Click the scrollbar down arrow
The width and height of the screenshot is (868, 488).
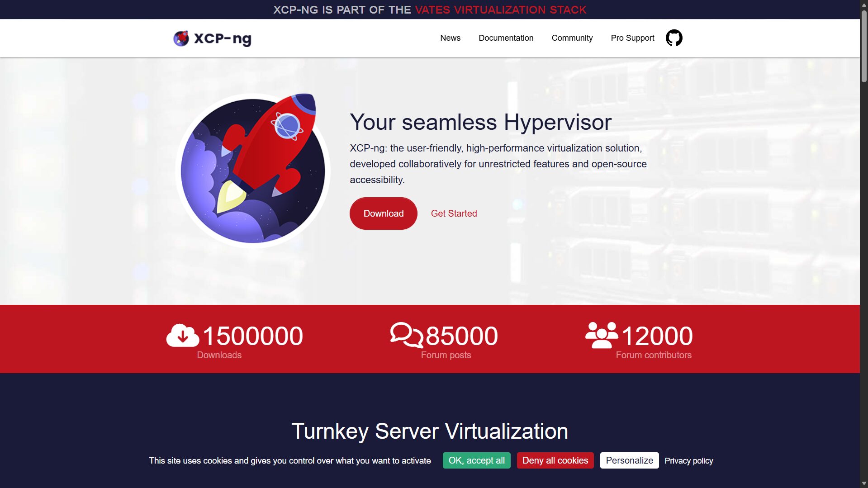click(x=864, y=483)
